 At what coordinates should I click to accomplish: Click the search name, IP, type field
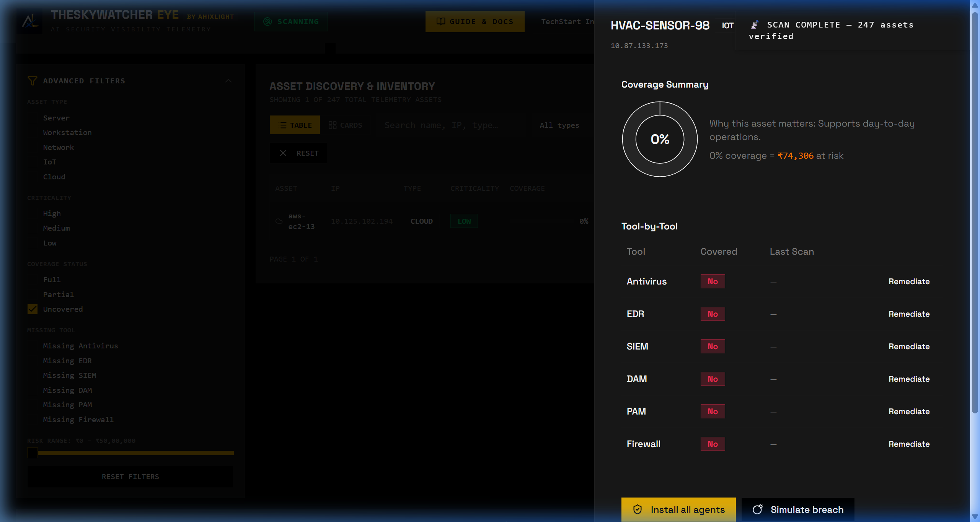pos(452,125)
